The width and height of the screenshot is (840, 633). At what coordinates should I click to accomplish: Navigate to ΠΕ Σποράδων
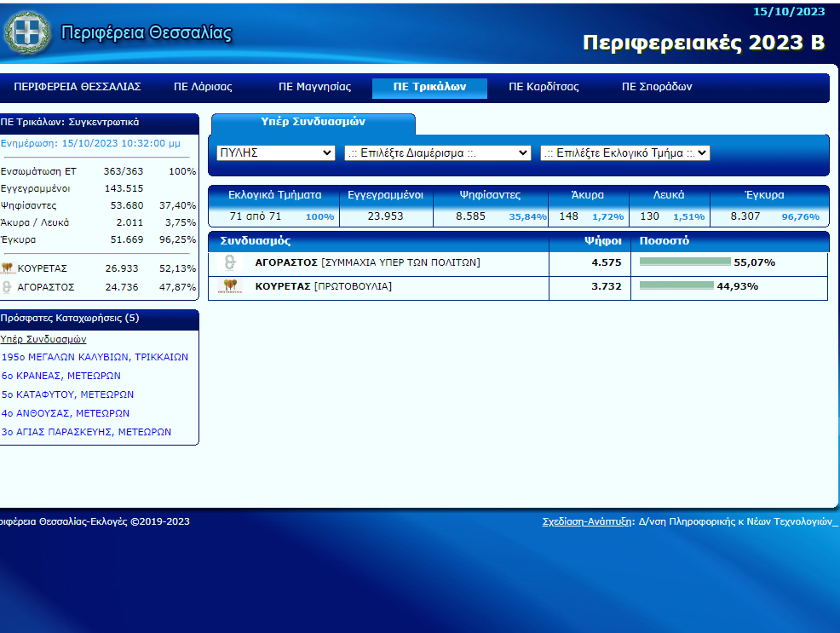[x=656, y=87]
